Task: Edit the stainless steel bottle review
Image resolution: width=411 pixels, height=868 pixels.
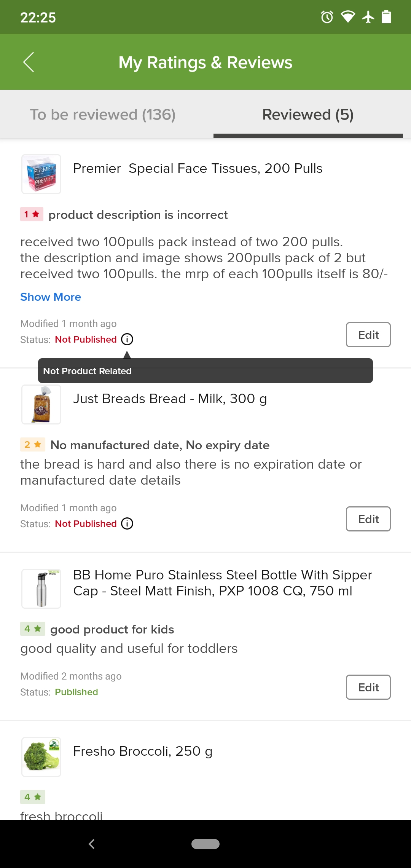Action: pyautogui.click(x=368, y=687)
